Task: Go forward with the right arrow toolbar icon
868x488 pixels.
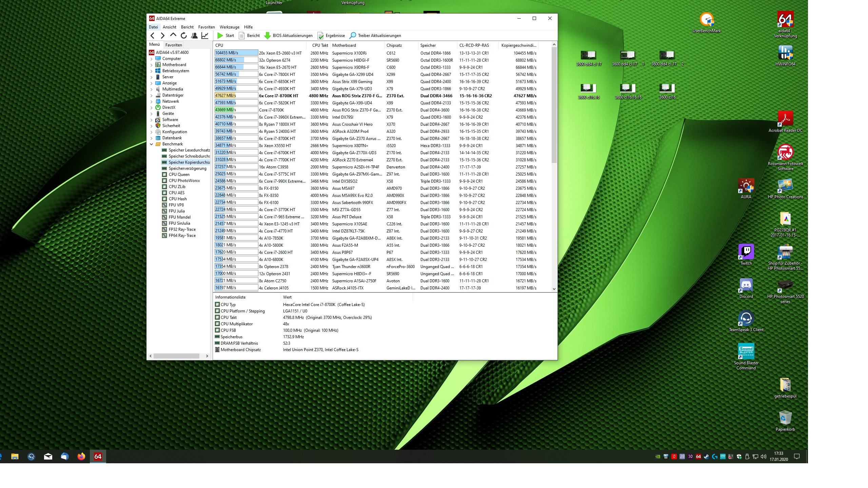Action: coord(162,36)
